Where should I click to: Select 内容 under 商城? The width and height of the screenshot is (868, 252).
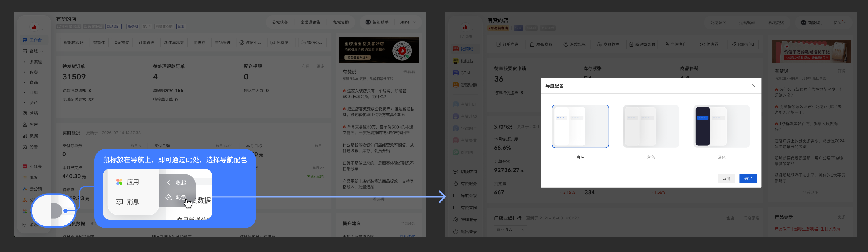34,72
